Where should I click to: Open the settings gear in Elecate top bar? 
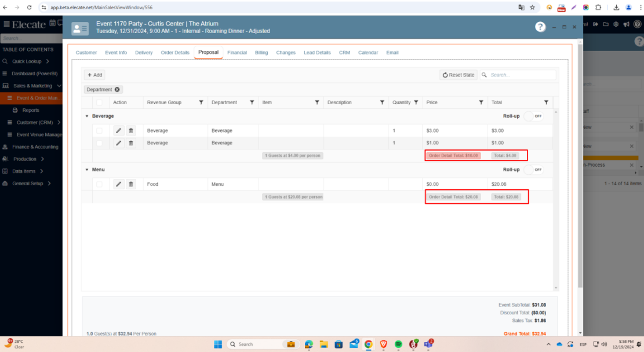point(616,24)
